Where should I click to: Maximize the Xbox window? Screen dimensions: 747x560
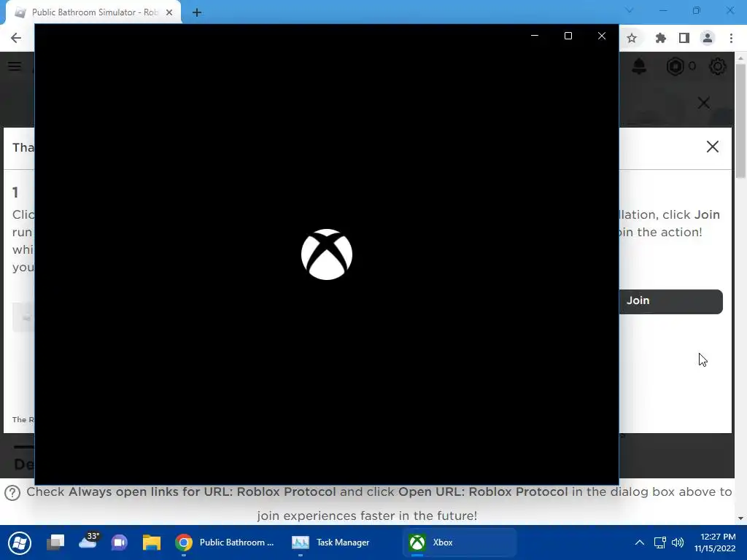point(568,36)
